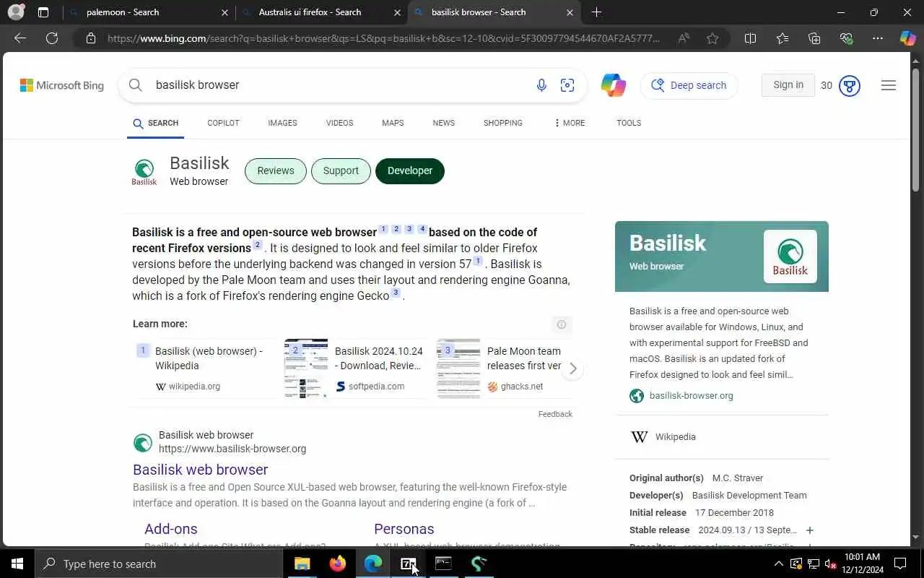Start voice search with the microphone
The width and height of the screenshot is (924, 578).
click(x=541, y=85)
